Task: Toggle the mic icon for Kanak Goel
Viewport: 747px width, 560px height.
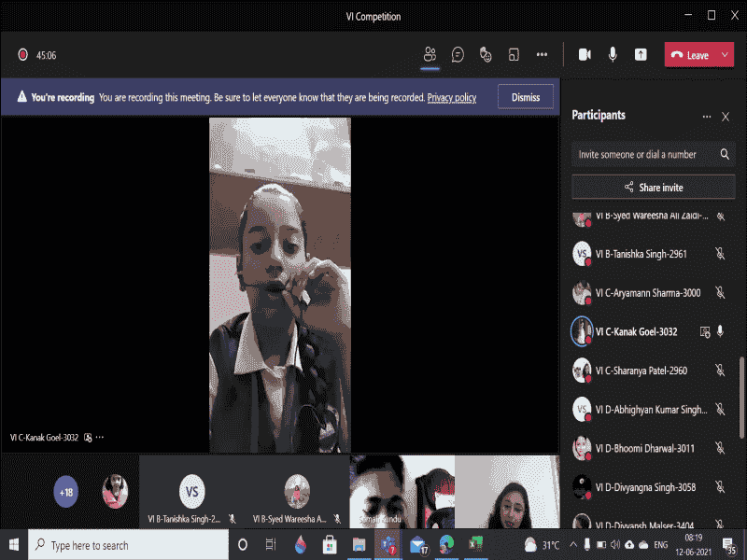Action: (x=720, y=331)
